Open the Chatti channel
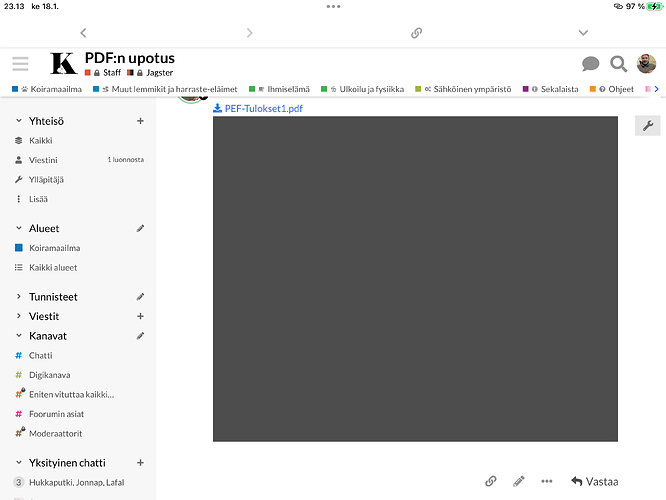 pos(40,356)
